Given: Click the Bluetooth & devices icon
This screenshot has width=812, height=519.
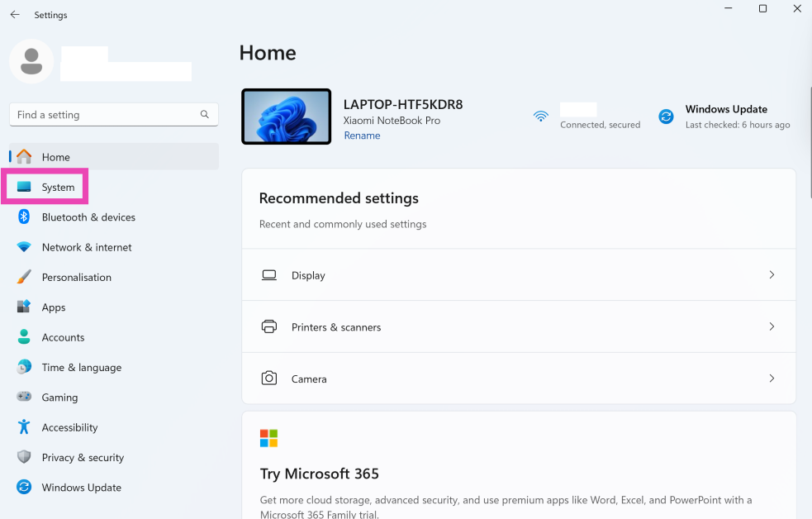Looking at the screenshot, I should (x=24, y=217).
